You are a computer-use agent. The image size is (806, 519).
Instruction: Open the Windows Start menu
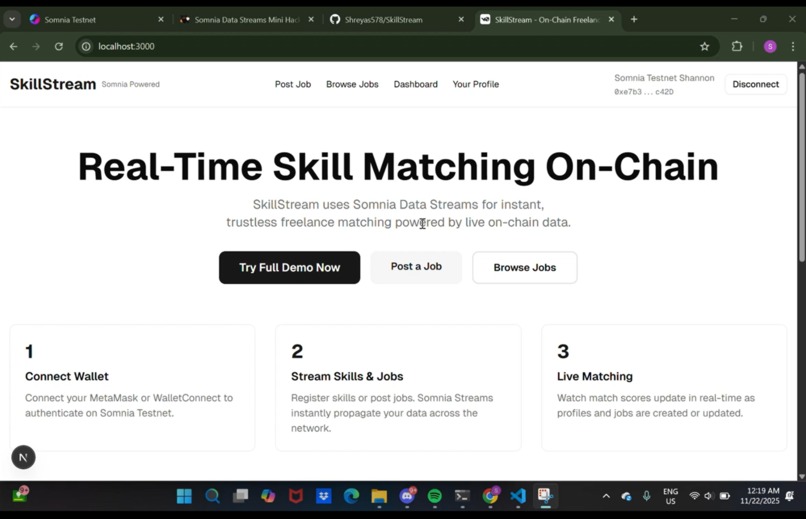coord(184,496)
